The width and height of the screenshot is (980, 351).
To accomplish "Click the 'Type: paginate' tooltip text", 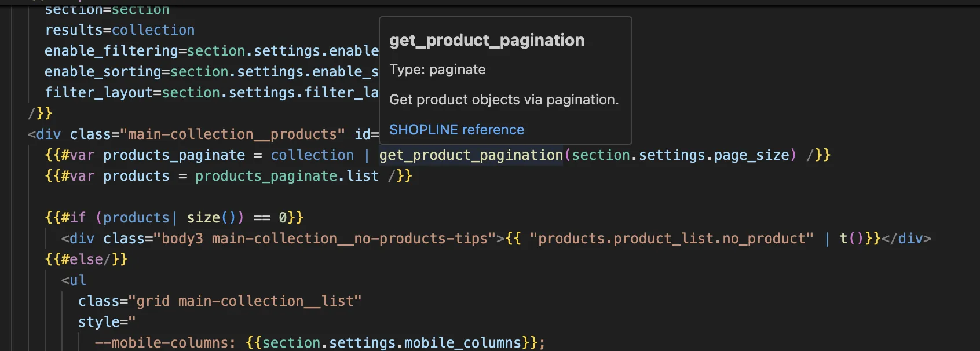I will (437, 70).
